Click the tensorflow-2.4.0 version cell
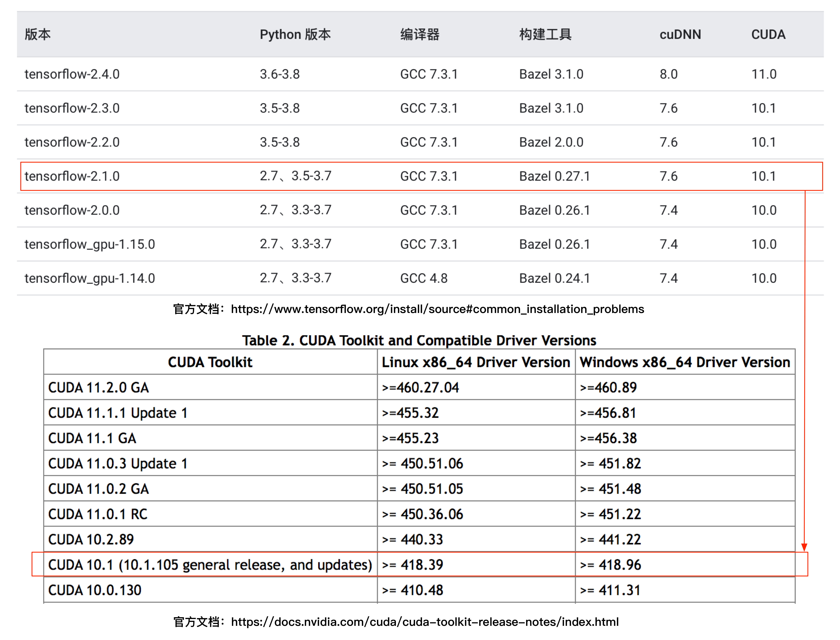Image resolution: width=840 pixels, height=640 pixels. [x=72, y=74]
